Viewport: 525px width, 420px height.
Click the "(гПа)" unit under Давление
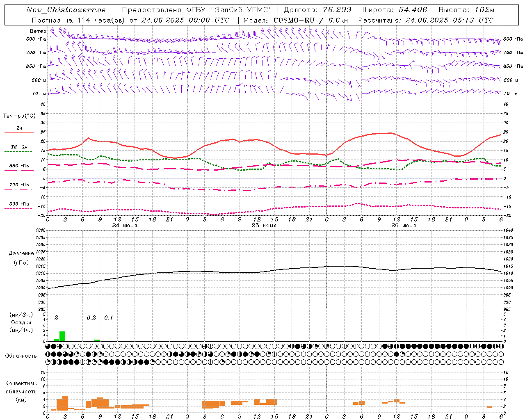(x=21, y=263)
